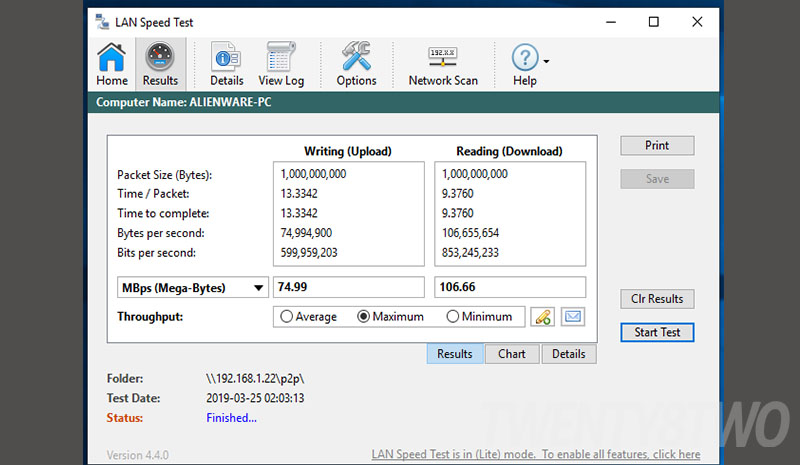Click the Writing (Upload) column header
800x465 pixels.
click(x=348, y=152)
